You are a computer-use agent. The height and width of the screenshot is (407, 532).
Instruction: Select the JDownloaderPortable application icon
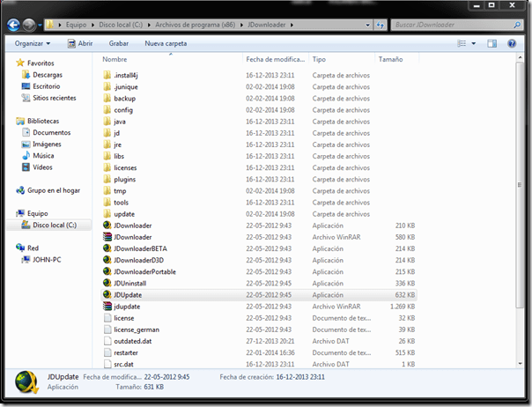(107, 271)
